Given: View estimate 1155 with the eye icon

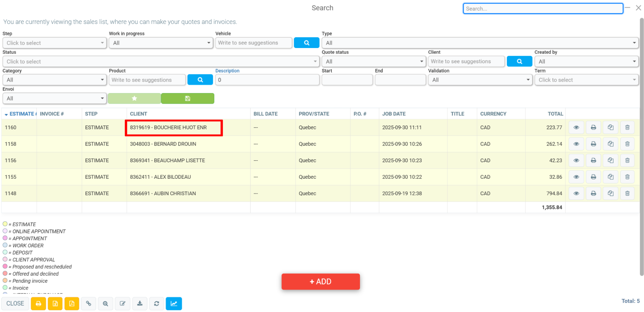Looking at the screenshot, I should tap(576, 177).
